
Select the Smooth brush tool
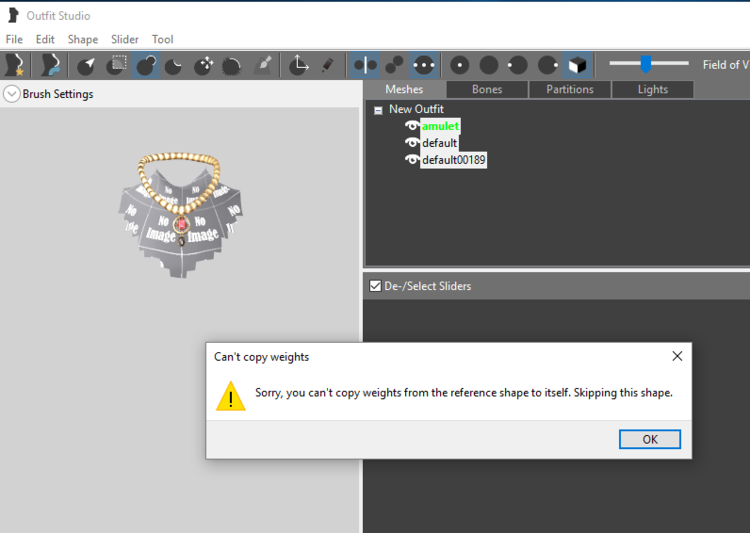[232, 66]
